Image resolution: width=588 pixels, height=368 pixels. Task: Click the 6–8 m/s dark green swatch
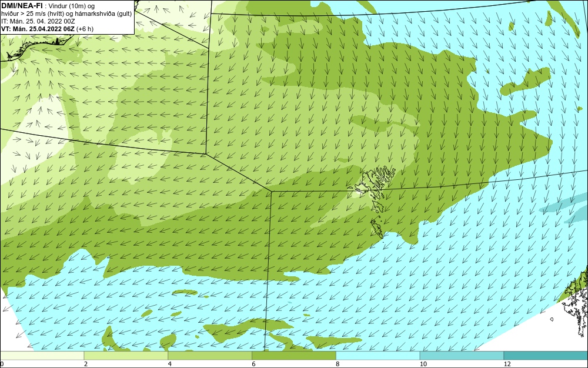(294, 356)
